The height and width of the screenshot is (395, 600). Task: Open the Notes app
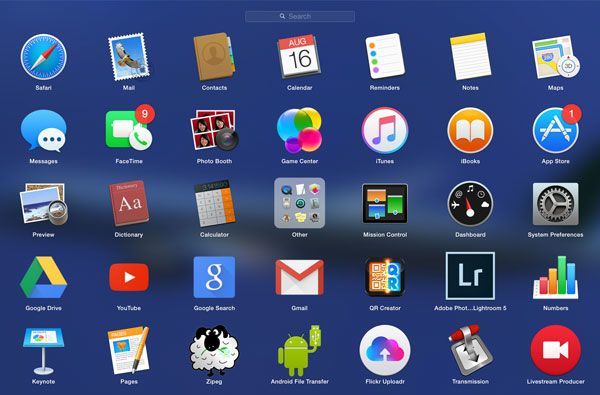470,56
